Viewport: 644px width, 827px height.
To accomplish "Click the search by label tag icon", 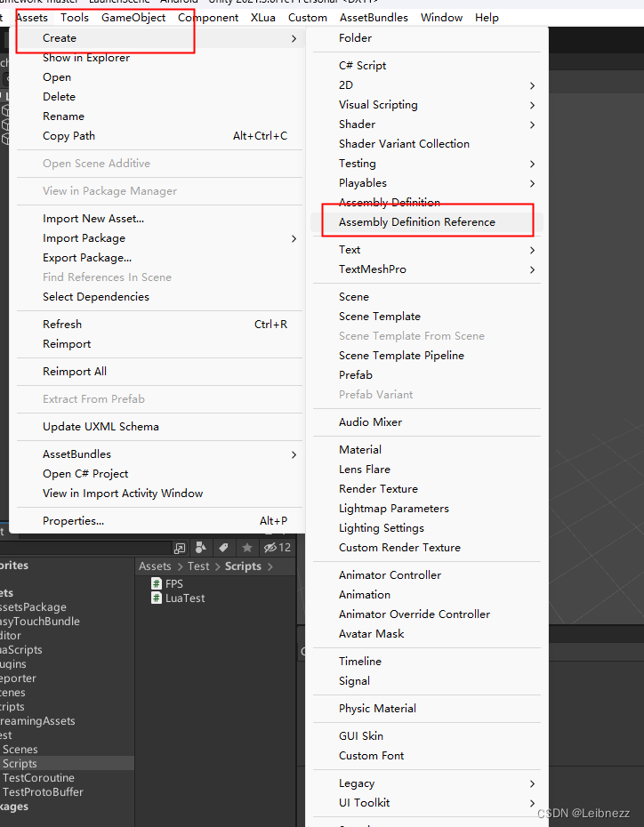I will pyautogui.click(x=223, y=548).
